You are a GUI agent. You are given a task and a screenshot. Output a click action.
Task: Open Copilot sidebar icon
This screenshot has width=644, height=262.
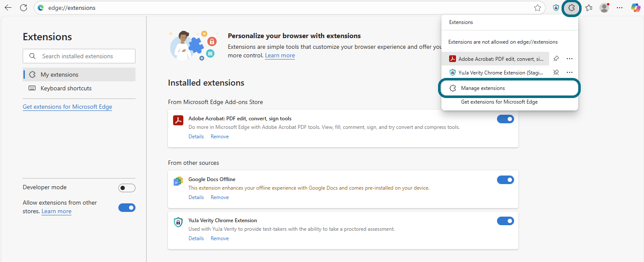coord(635,8)
